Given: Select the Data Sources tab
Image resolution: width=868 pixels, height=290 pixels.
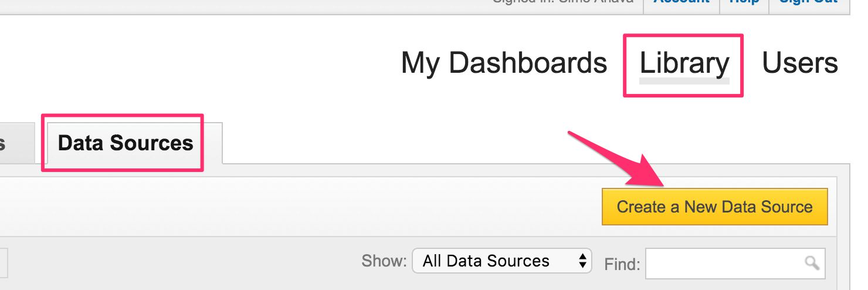Looking at the screenshot, I should (x=126, y=143).
